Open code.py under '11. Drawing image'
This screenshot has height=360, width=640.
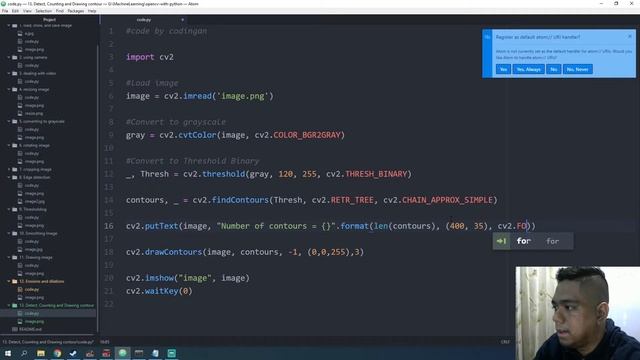click(x=31, y=266)
